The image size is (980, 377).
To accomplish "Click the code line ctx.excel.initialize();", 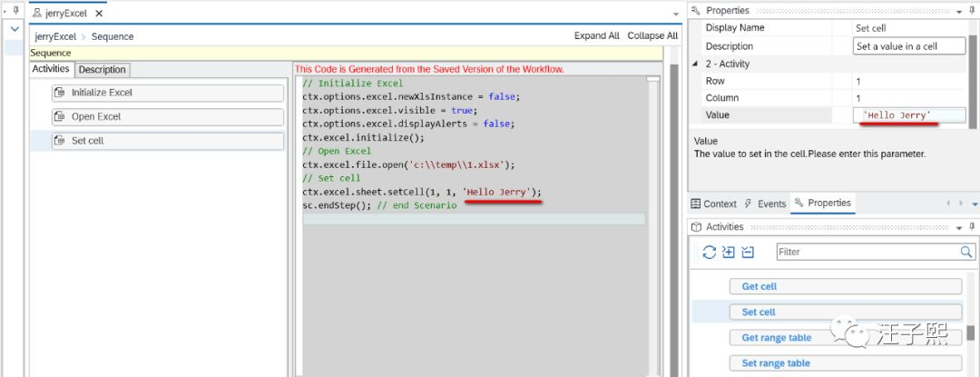I will pos(363,137).
